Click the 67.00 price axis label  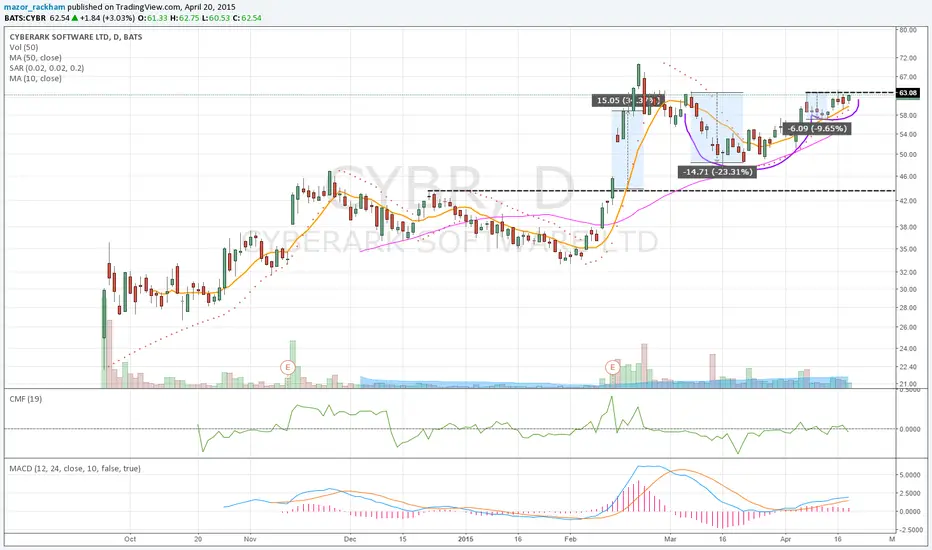(x=908, y=77)
